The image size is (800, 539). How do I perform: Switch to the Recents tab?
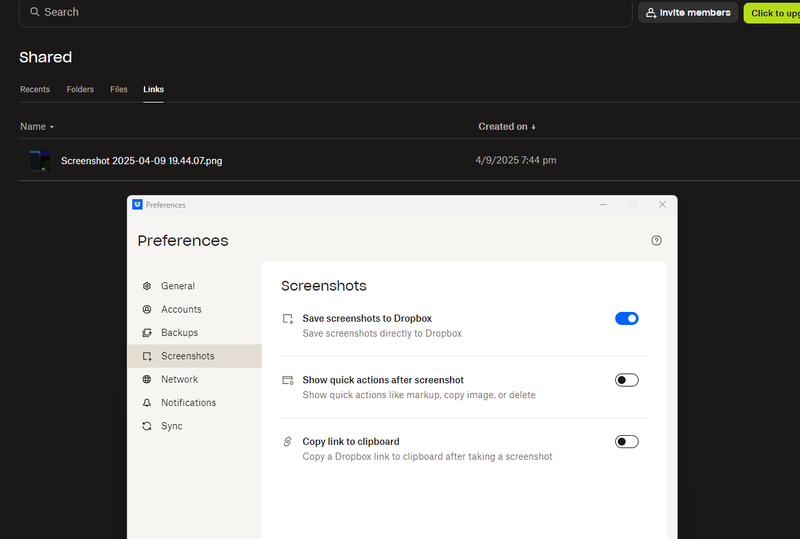pos(35,90)
